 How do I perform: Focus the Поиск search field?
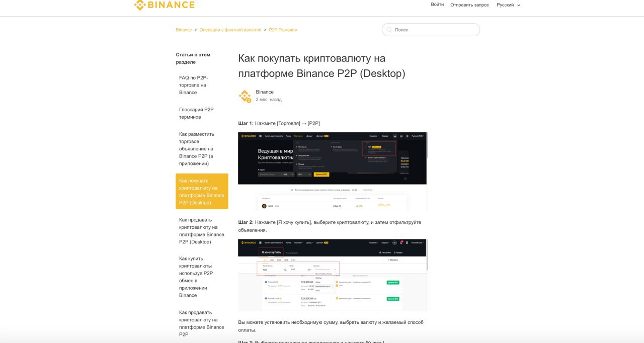[x=431, y=30]
